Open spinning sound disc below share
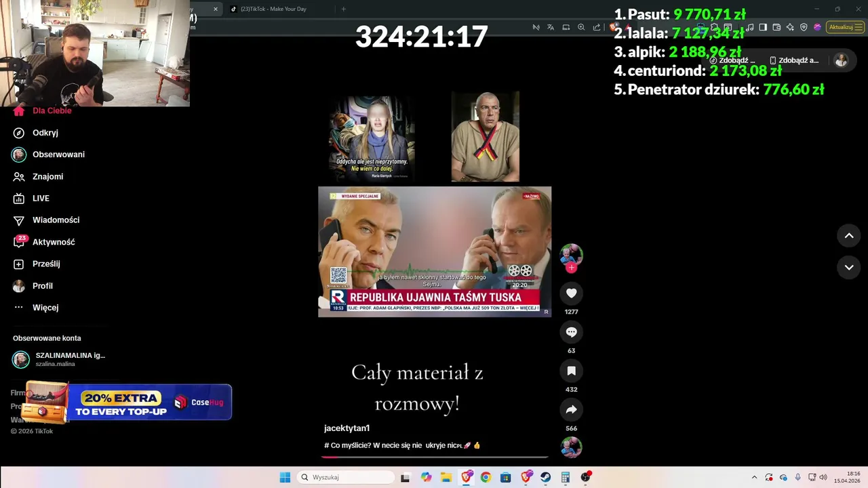The image size is (868, 488). coord(571,447)
